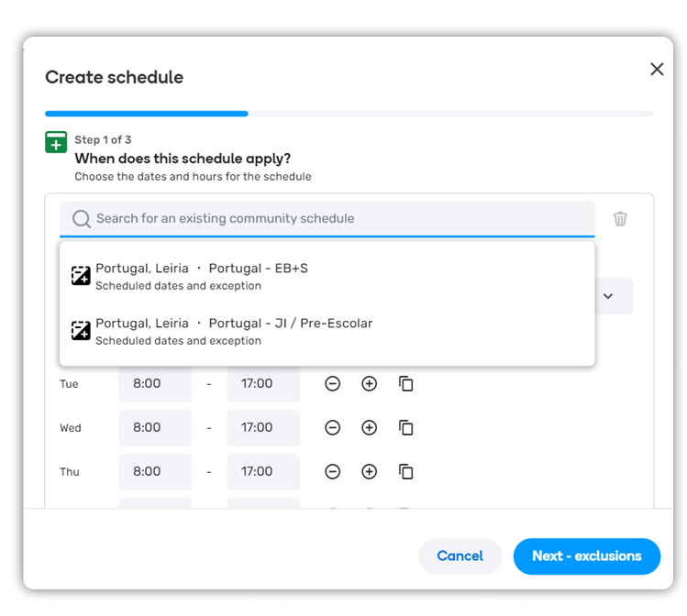Expand the dropdown chevron behind the suggestions
This screenshot has height=616, width=687.
pos(608,296)
